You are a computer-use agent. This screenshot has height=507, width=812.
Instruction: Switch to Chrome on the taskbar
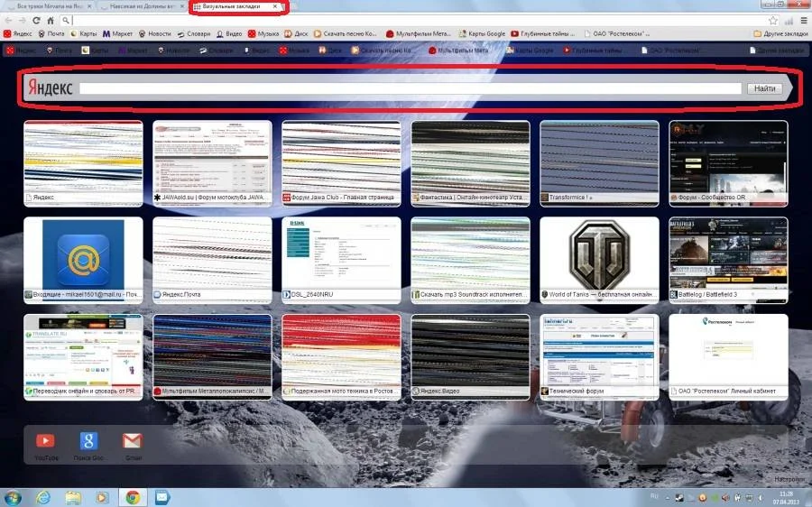pyautogui.click(x=133, y=498)
